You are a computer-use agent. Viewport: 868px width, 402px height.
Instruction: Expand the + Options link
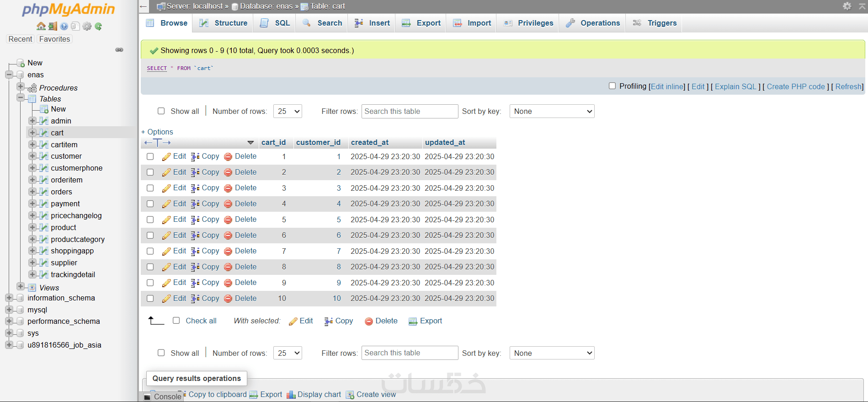click(157, 132)
